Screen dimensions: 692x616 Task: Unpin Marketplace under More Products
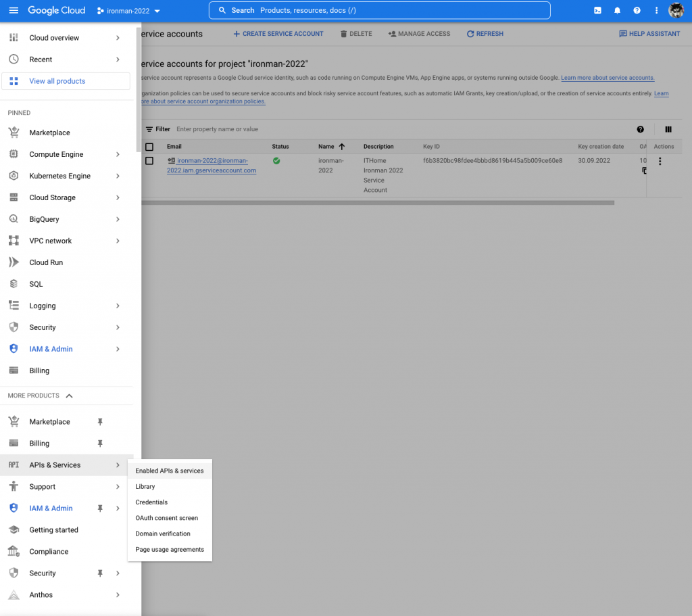pos(100,422)
